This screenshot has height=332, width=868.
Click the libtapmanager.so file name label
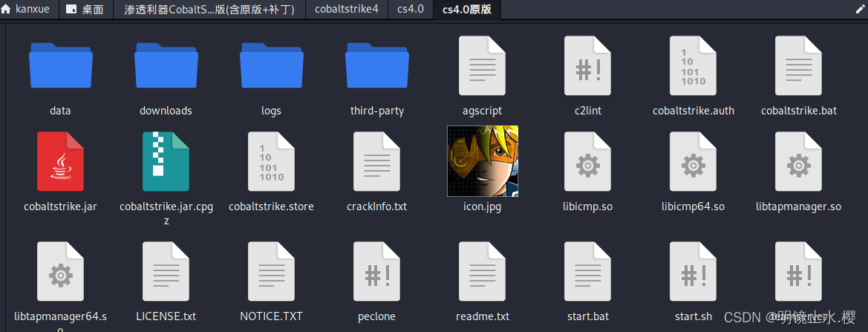[799, 206]
